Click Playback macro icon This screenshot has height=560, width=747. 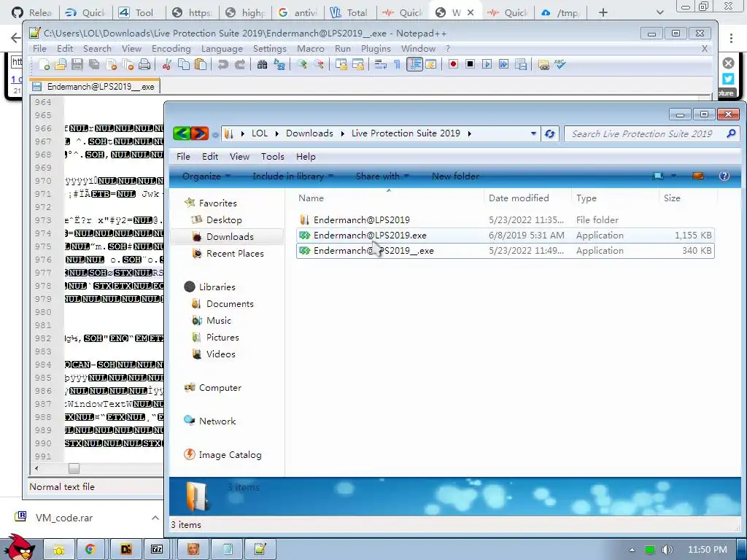(x=487, y=64)
